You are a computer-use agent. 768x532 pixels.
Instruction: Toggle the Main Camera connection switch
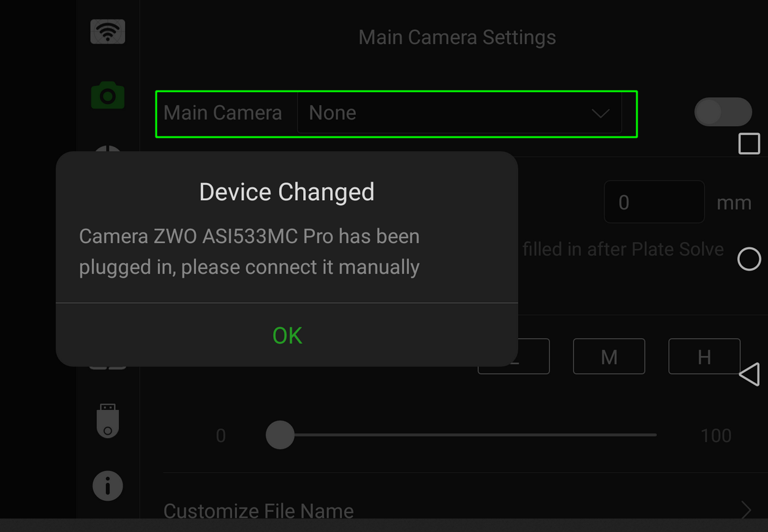pos(723,112)
